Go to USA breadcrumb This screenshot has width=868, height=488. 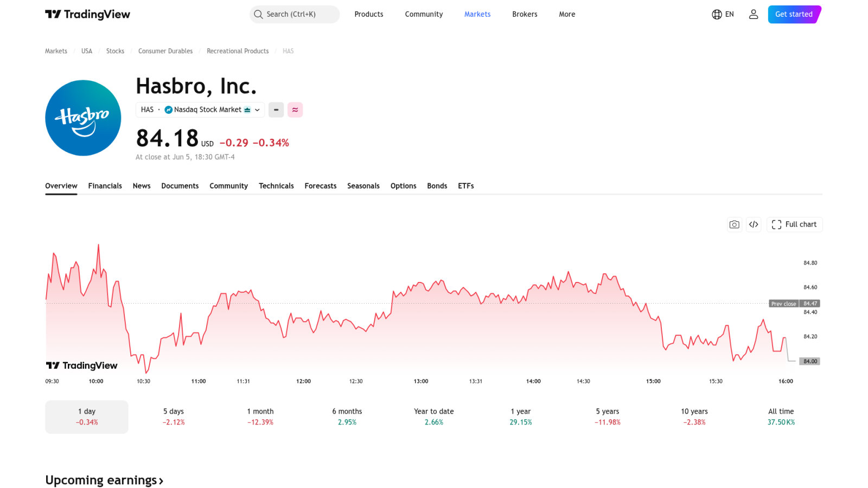(87, 51)
